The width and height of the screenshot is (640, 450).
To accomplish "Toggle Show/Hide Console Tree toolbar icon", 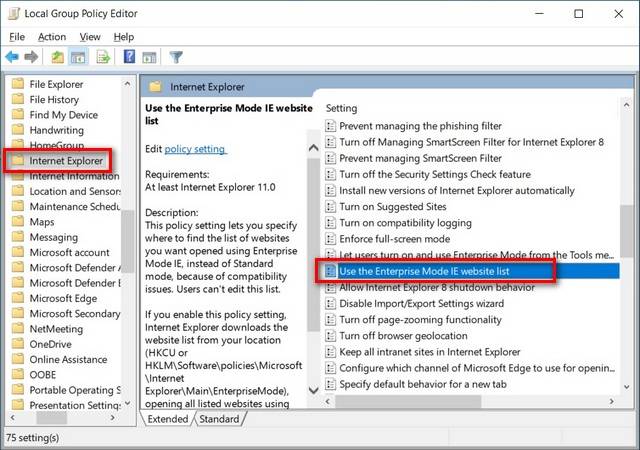I will point(79,57).
